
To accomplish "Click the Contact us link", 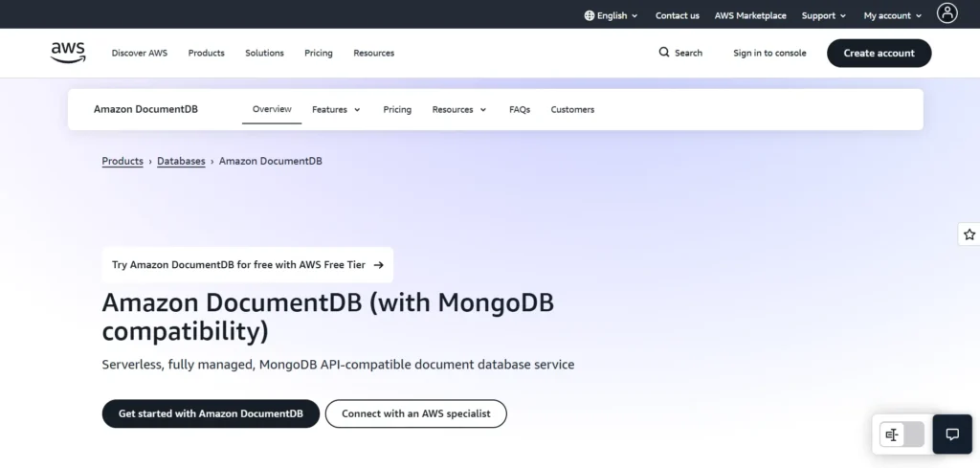I will click(678, 15).
